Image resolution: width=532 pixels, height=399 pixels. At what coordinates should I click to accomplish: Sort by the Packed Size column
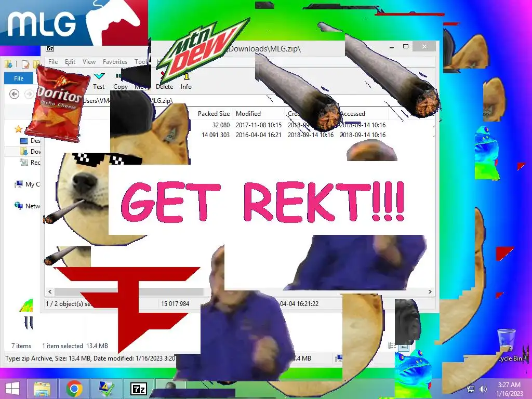pos(214,114)
